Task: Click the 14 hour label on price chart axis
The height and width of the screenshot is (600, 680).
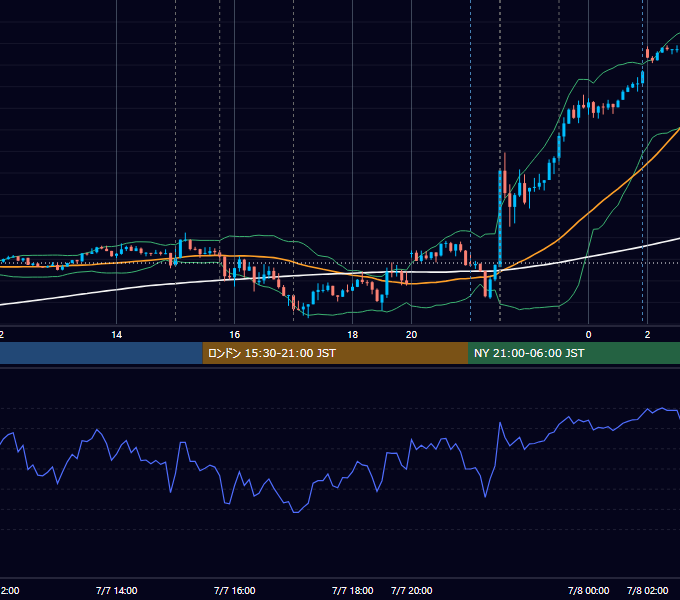Action: (117, 335)
